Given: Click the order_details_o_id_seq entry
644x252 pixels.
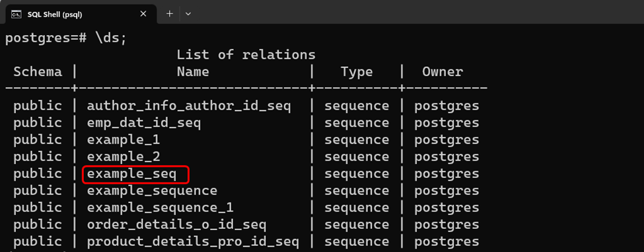Looking at the screenshot, I should pos(176,225).
